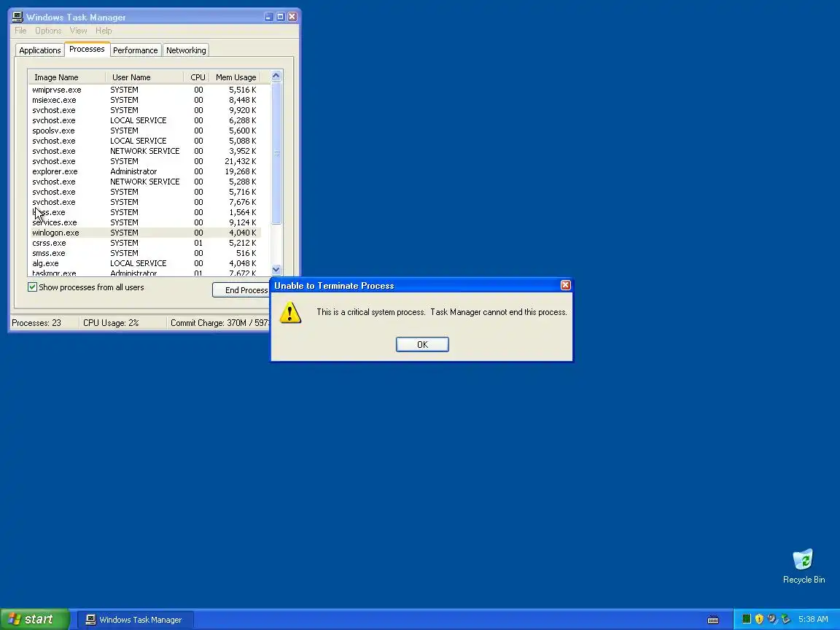Sort processes by Mem Usage column
This screenshot has width=840, height=630.
[x=236, y=77]
